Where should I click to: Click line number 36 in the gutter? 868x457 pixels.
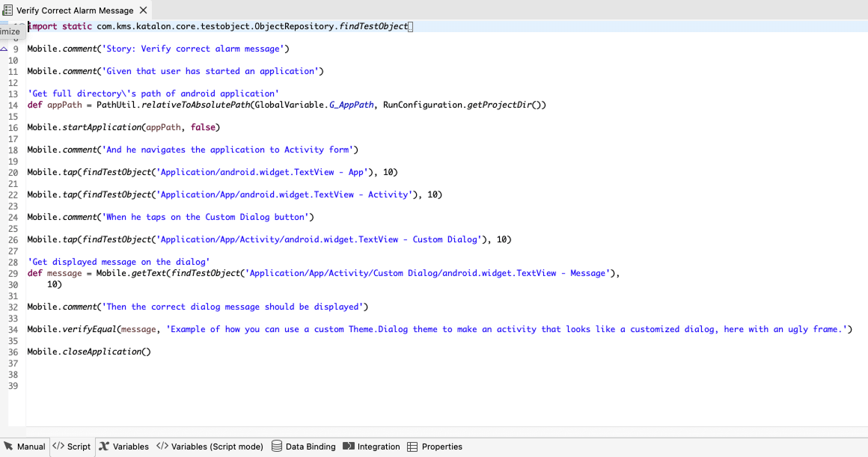[x=13, y=352]
